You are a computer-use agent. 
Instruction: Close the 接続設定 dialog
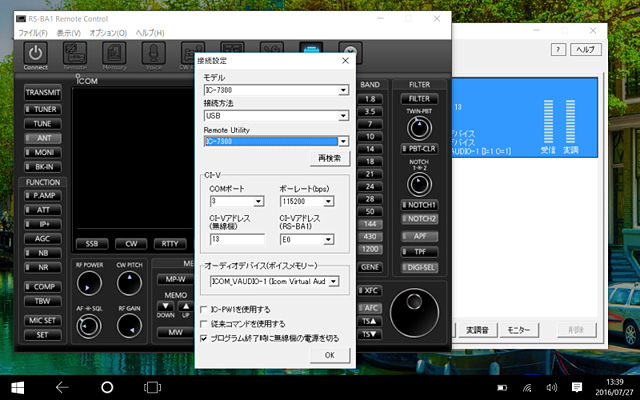pos(345,61)
